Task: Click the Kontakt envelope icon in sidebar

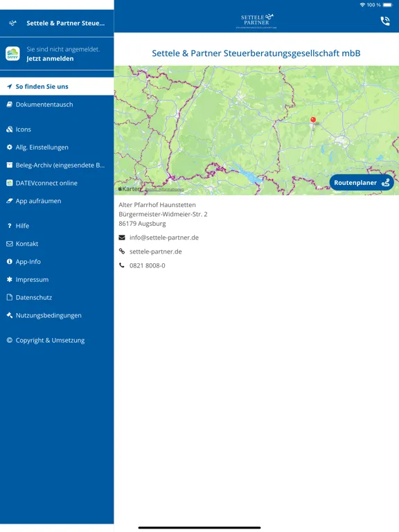Action: (10, 244)
